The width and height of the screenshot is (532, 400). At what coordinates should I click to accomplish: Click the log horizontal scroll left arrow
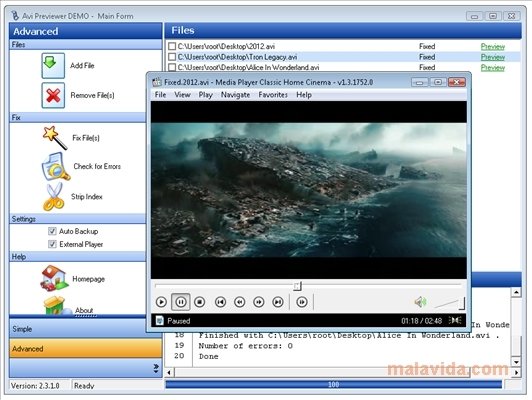[x=169, y=373]
